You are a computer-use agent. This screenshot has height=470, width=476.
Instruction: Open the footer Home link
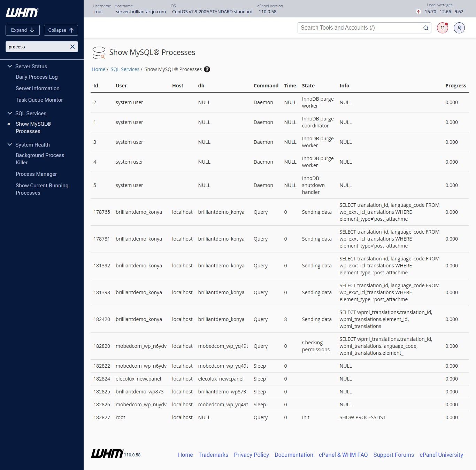(185, 455)
